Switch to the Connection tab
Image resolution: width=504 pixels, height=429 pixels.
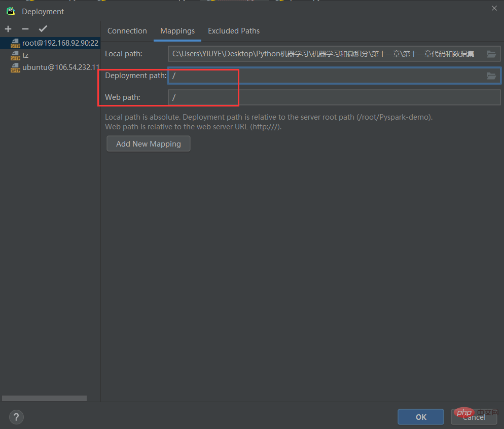pos(127,31)
